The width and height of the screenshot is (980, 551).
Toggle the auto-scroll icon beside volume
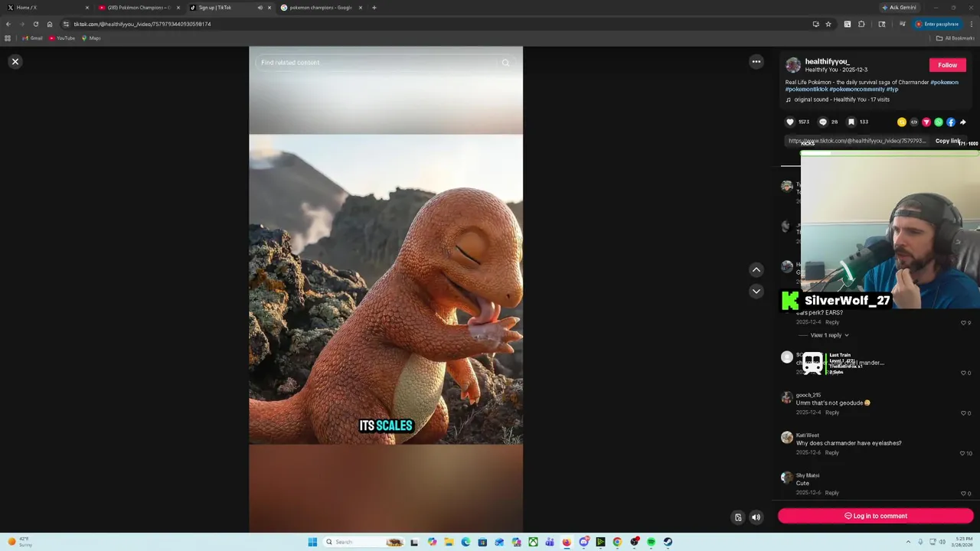click(x=738, y=517)
